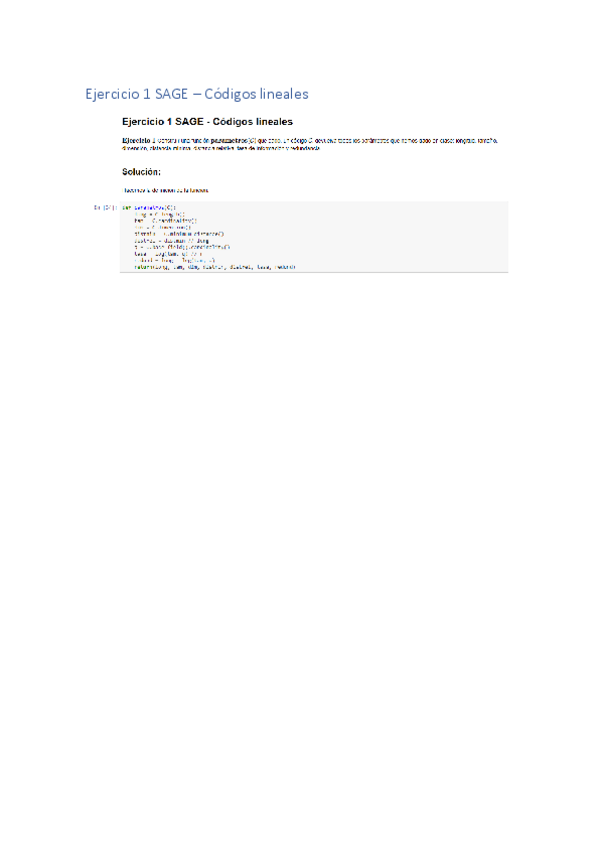Click the 'Solución:' heading

(x=141, y=172)
